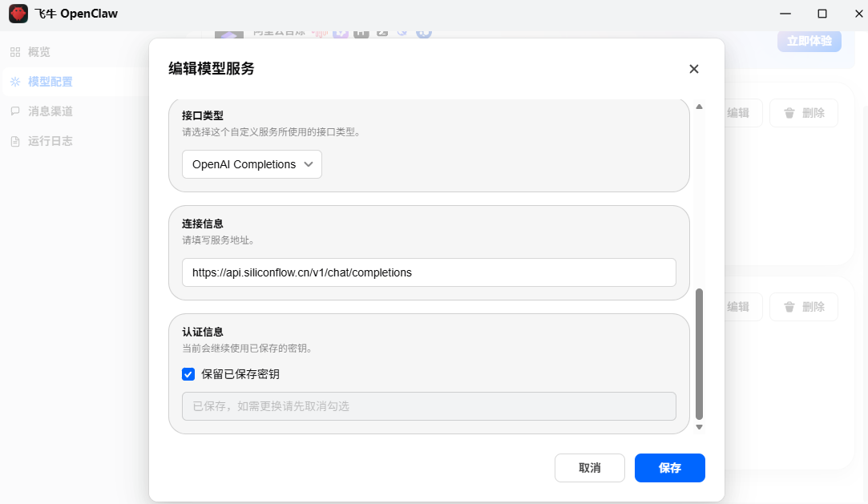The height and width of the screenshot is (504, 868).
Task: Click the 立即体验 button behind the dialog
Action: pyautogui.click(x=809, y=41)
